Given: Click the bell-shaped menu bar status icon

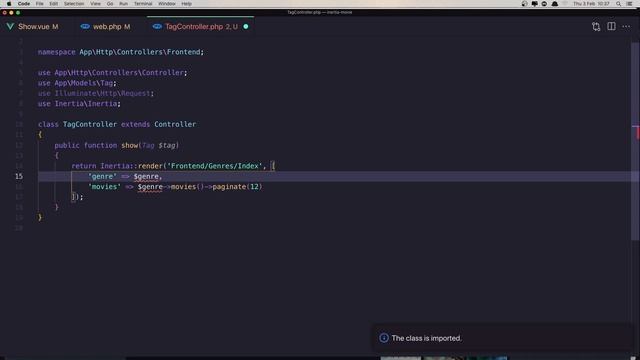Looking at the screenshot, I should (555, 4).
